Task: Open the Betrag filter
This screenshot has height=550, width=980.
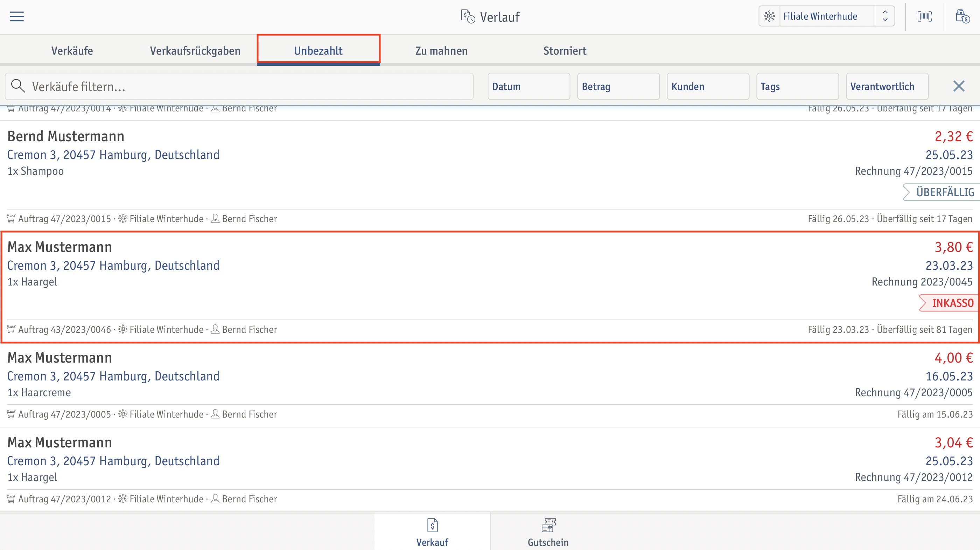Action: tap(618, 87)
